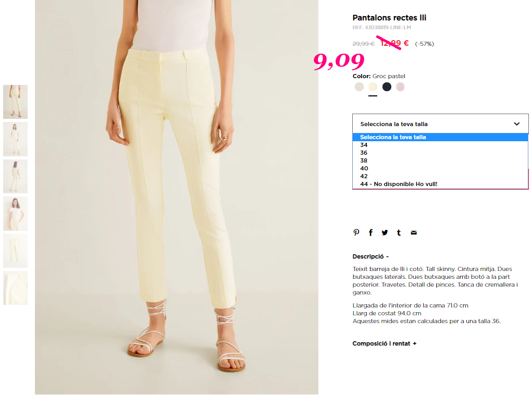
Task: Open the fabric close-up last thumbnail
Action: pyautogui.click(x=15, y=288)
